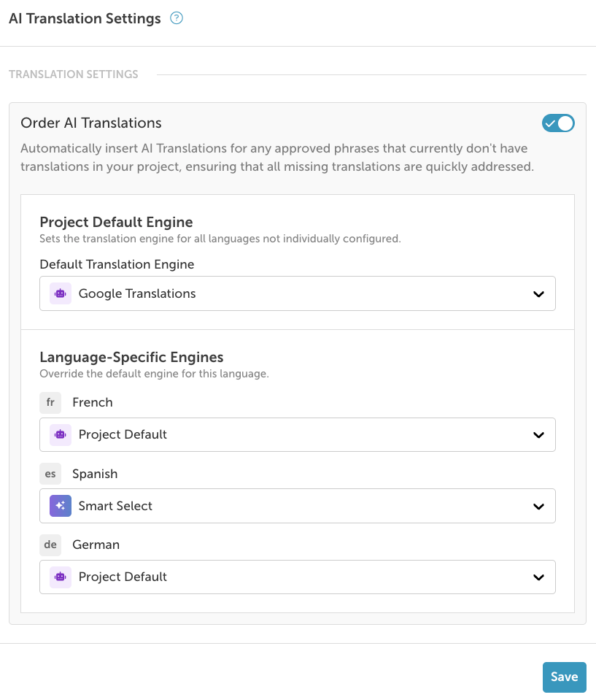Image resolution: width=596 pixels, height=700 pixels.
Task: Expand the German engine dropdown chevron
Action: [538, 577]
